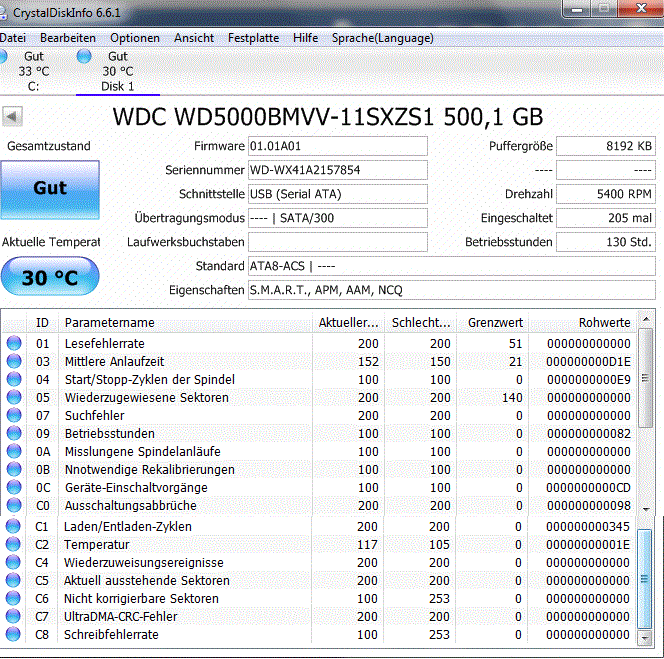Click threshold value 140
The width and height of the screenshot is (664, 659).
[512, 398]
